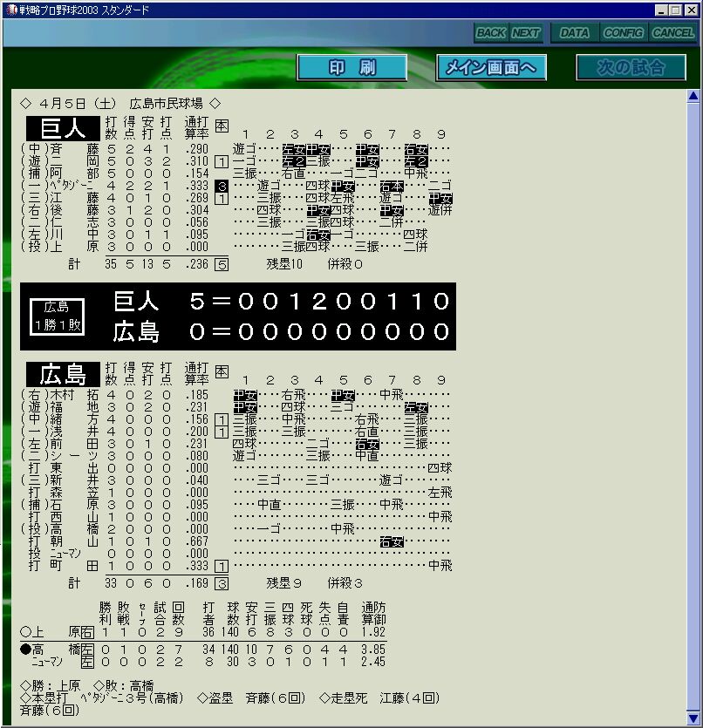Return via the メイン画面へ button
This screenshot has height=728, width=703.
click(x=491, y=67)
